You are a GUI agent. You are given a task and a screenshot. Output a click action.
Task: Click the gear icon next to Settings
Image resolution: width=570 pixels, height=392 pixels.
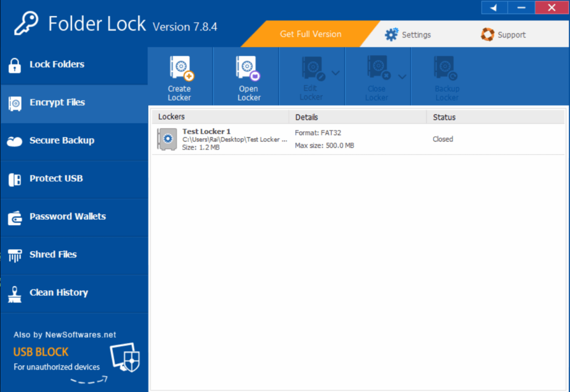[x=391, y=34]
